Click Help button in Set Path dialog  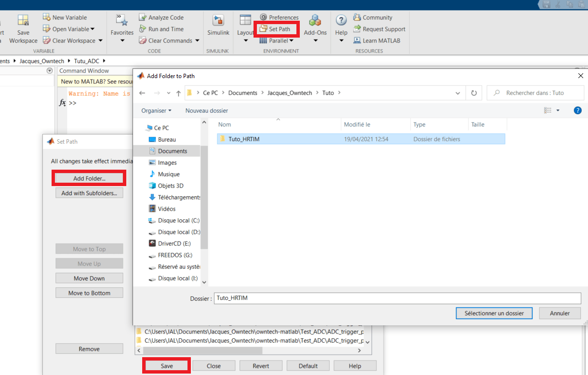pyautogui.click(x=355, y=366)
